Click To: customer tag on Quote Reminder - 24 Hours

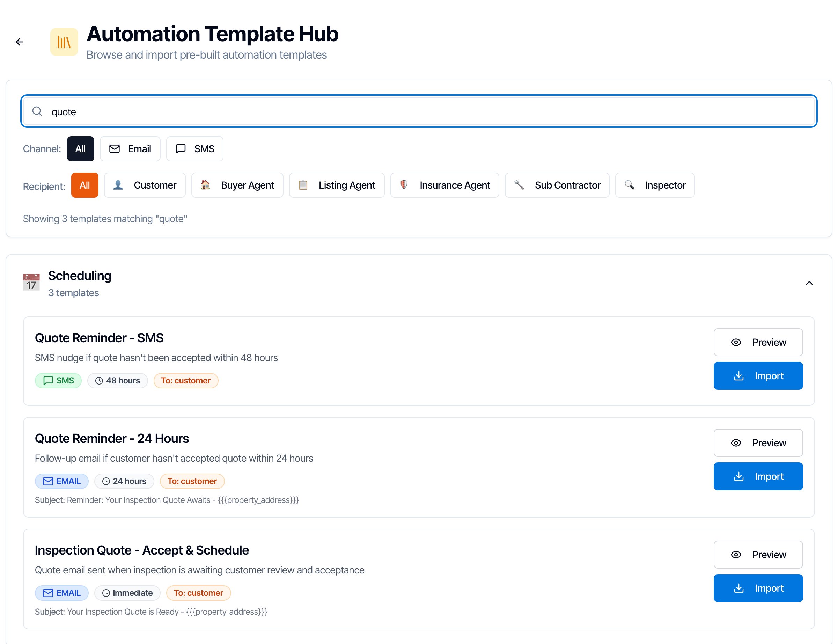[x=192, y=481]
